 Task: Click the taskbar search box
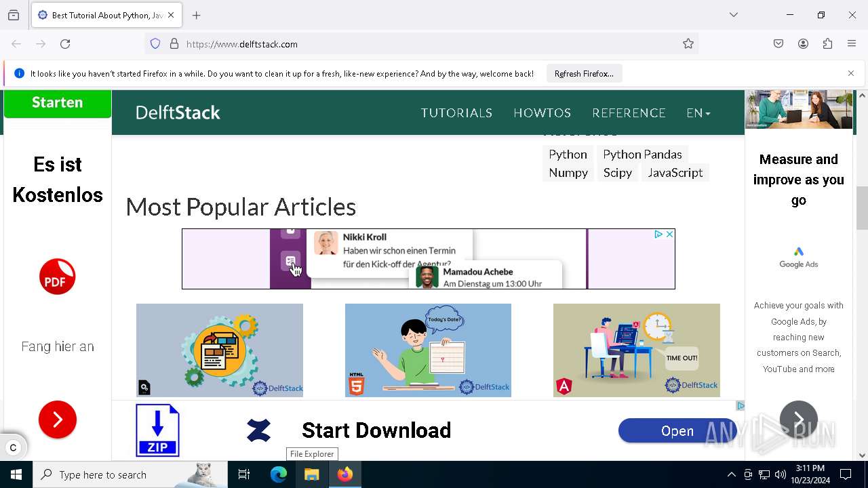pyautogui.click(x=130, y=474)
